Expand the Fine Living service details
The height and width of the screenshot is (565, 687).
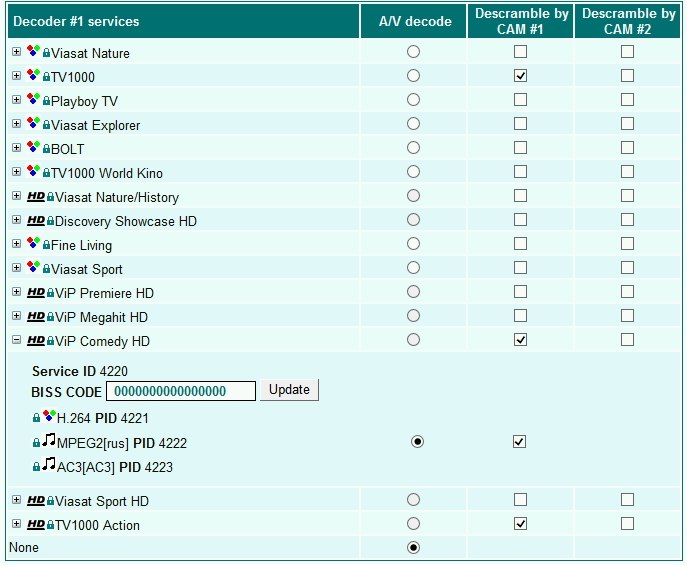click(x=17, y=244)
